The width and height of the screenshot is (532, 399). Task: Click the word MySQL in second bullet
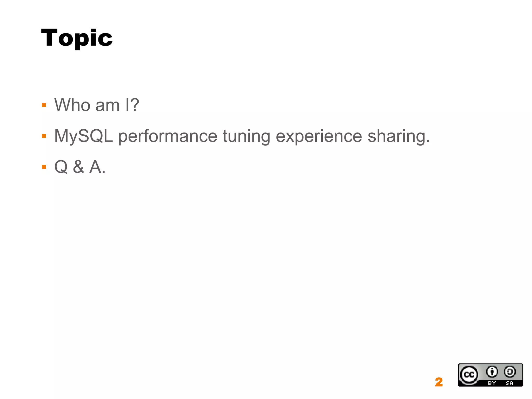pyautogui.click(x=84, y=136)
